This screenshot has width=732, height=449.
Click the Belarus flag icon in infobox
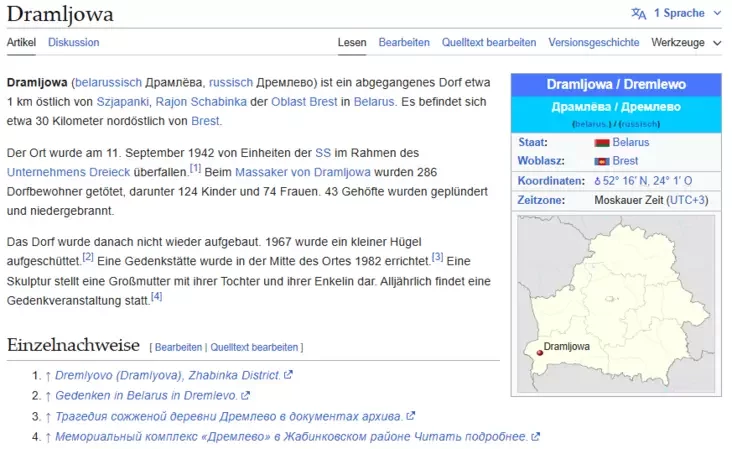coord(601,143)
